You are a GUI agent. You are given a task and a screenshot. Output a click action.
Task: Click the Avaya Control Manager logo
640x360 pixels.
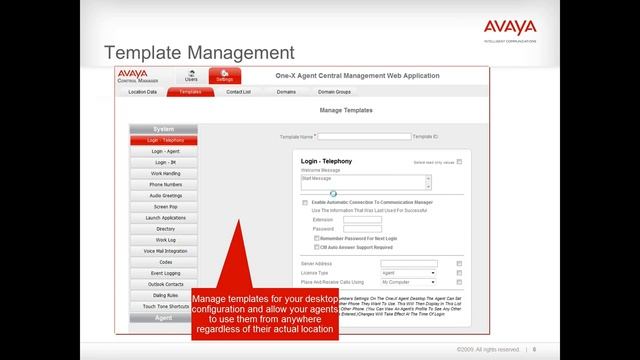(138, 76)
